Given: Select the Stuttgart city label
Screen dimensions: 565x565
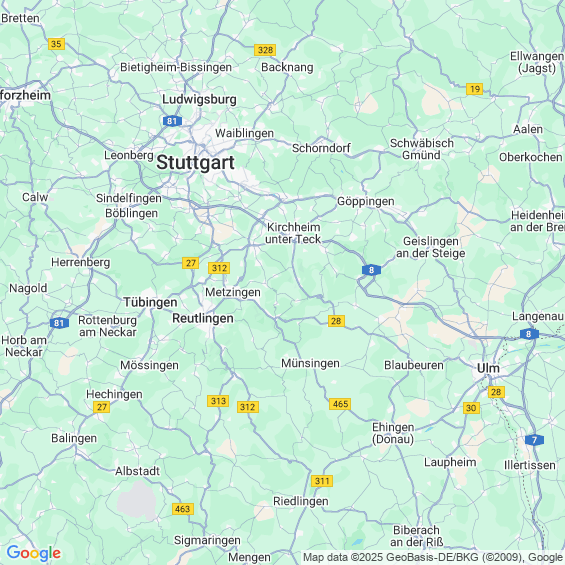Looking at the screenshot, I should click(x=195, y=163).
